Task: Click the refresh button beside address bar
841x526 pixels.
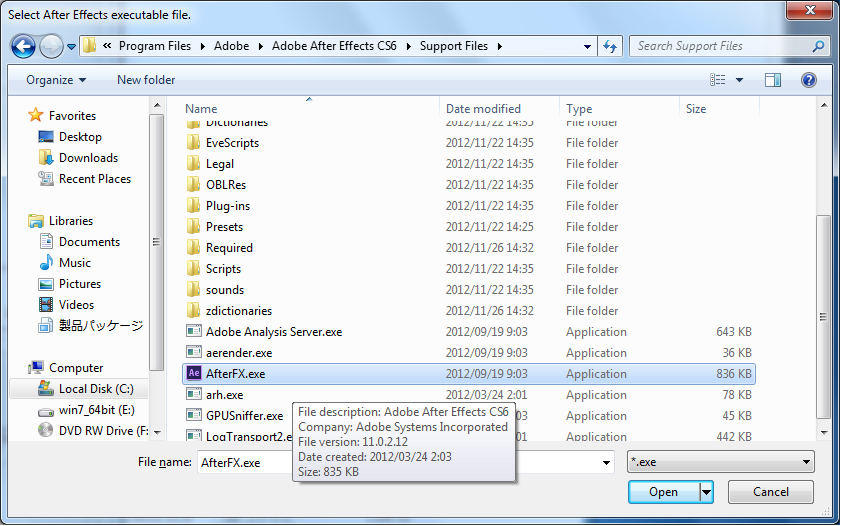Action: pyautogui.click(x=610, y=47)
